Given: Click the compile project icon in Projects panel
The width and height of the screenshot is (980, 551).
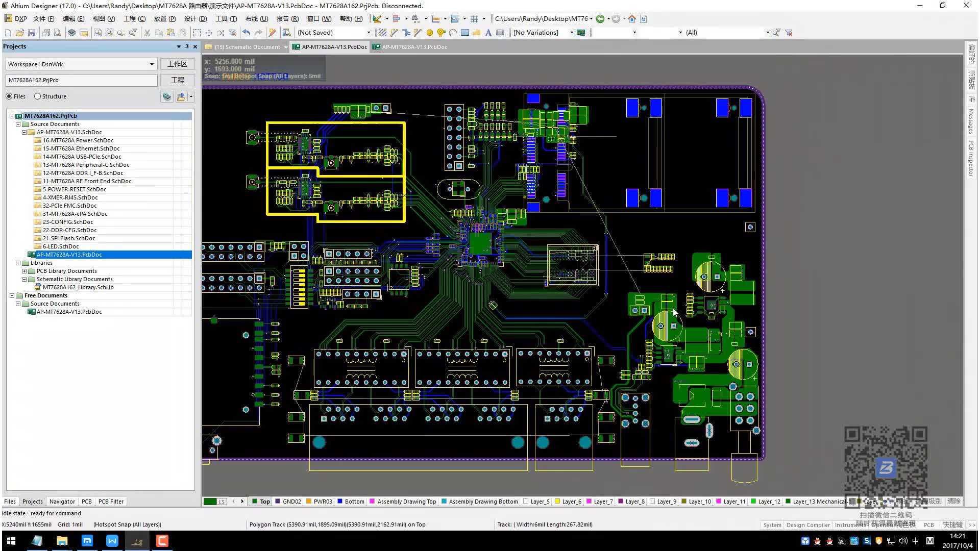Looking at the screenshot, I should coord(167,96).
